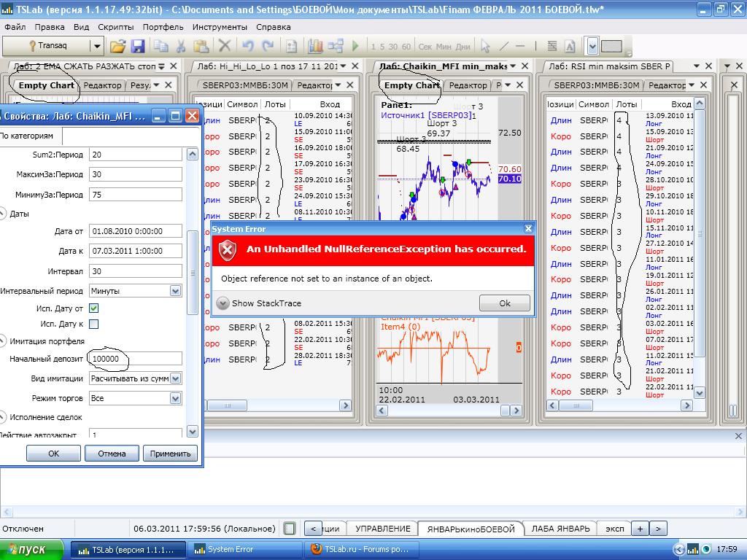Viewport: 747px width, 560px height.
Task: Click the Применить button
Action: pyautogui.click(x=170, y=453)
